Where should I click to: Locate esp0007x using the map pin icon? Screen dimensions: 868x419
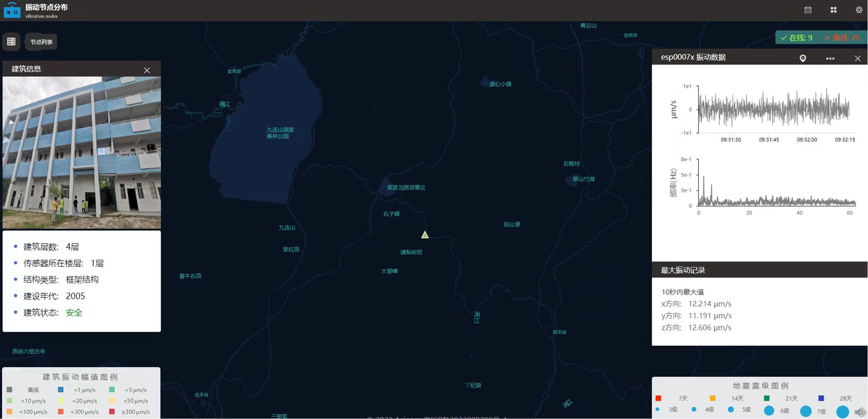pyautogui.click(x=803, y=58)
